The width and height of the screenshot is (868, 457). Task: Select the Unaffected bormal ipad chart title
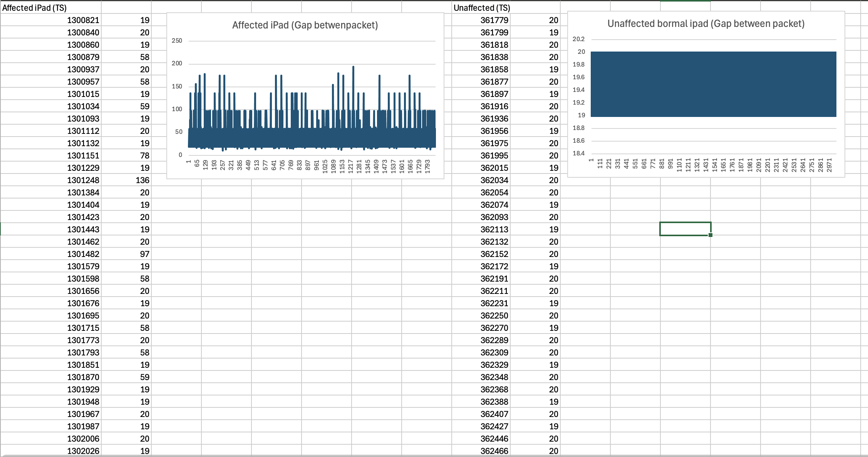coord(706,23)
